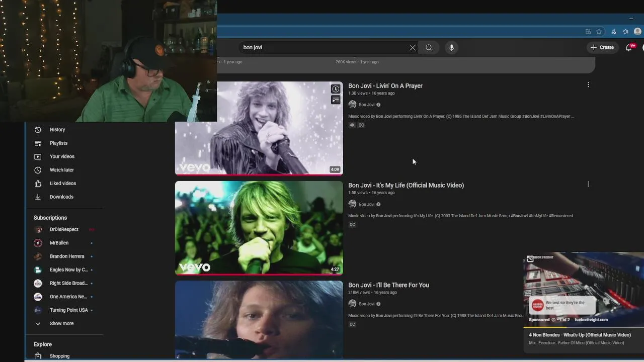The height and width of the screenshot is (362, 644).
Task: Click the 4K badge under Livin' On A Prayer
Action: tap(352, 125)
